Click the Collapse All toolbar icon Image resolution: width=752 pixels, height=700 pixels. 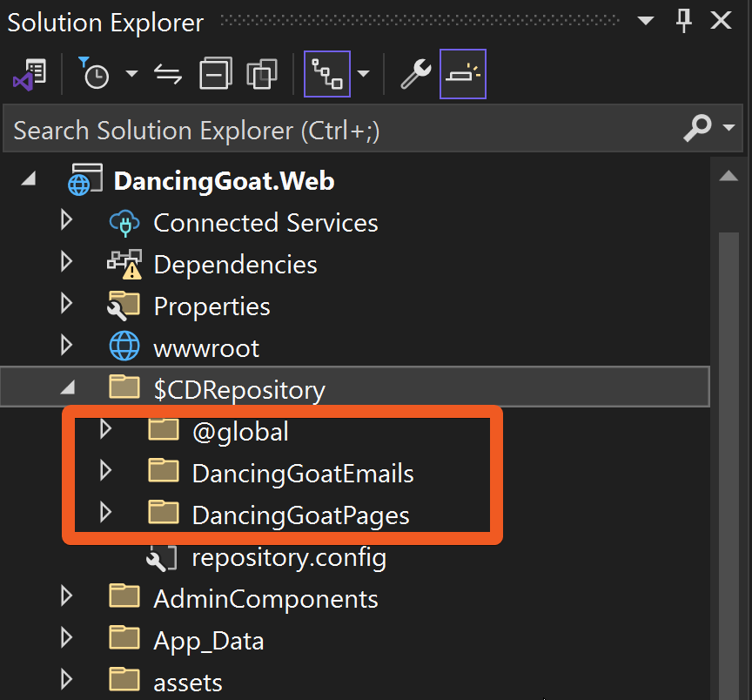[x=215, y=75]
